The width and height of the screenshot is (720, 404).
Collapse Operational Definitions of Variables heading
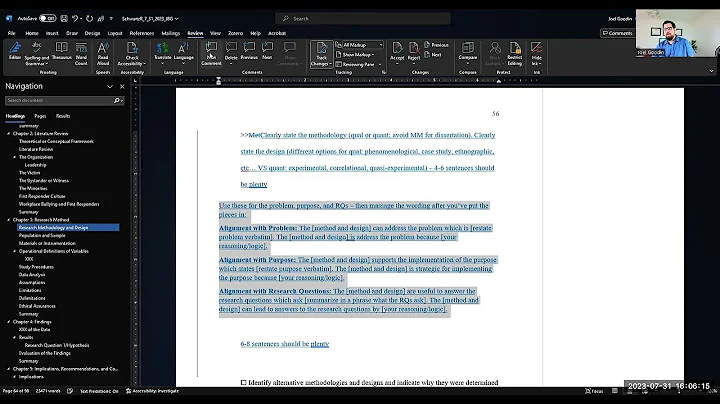pyautogui.click(x=14, y=251)
